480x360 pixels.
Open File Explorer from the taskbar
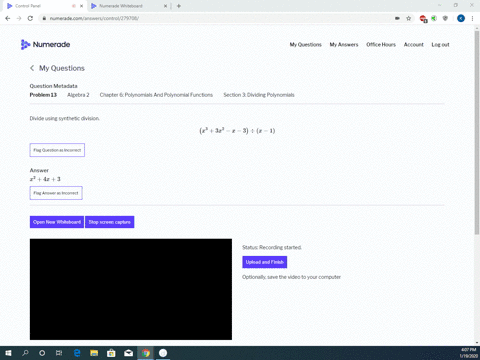[94, 353]
